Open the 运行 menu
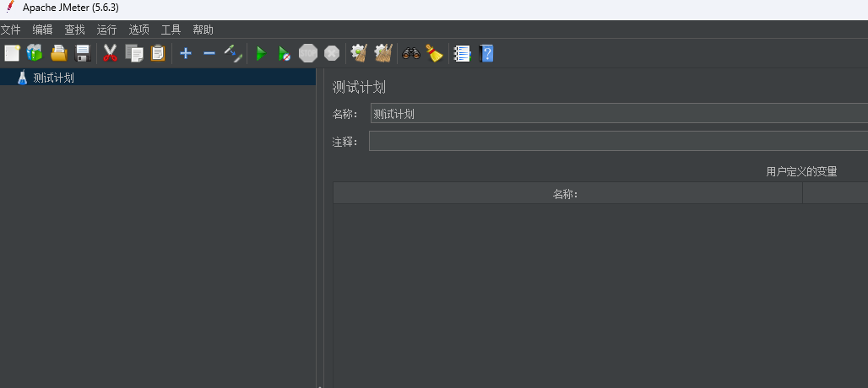The image size is (868, 388). click(x=107, y=30)
